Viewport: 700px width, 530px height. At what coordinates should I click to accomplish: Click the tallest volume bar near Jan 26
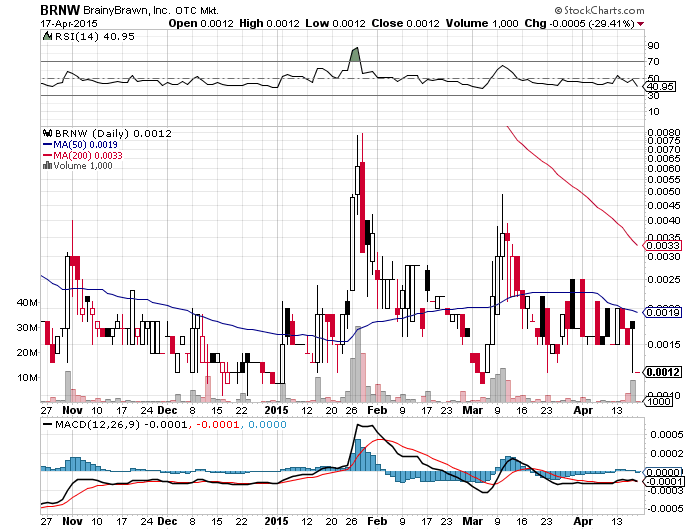coord(358,364)
